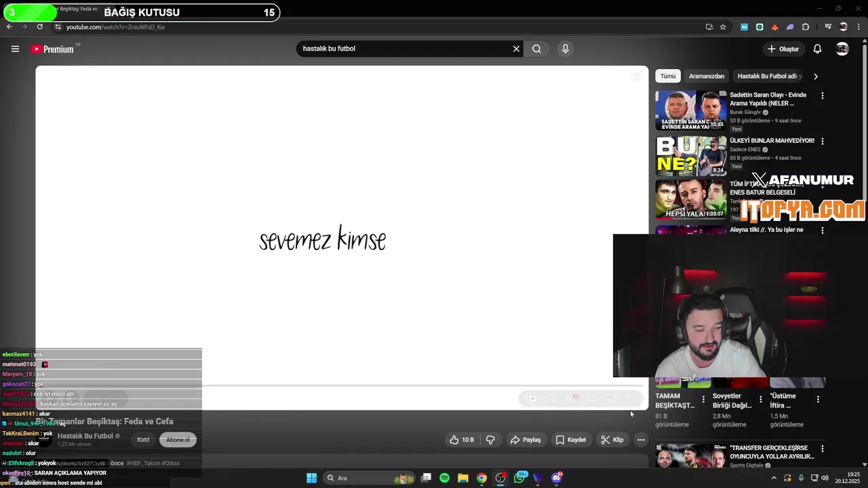Open the Windows Start menu

311,478
